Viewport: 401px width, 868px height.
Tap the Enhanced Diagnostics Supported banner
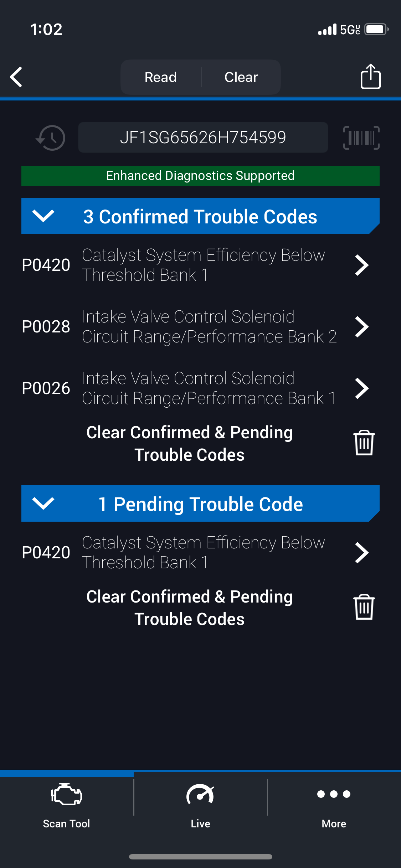200,176
